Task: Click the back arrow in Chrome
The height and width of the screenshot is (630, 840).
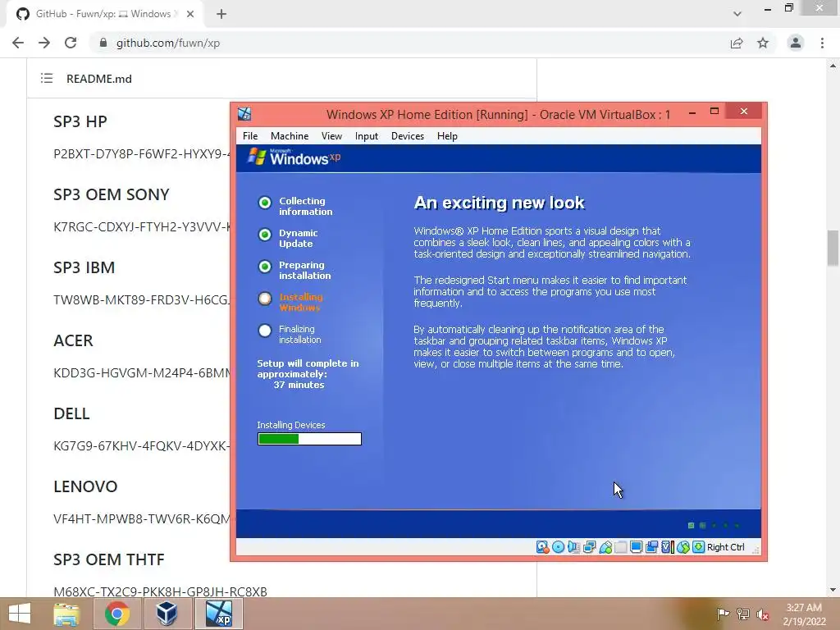Action: [x=18, y=43]
